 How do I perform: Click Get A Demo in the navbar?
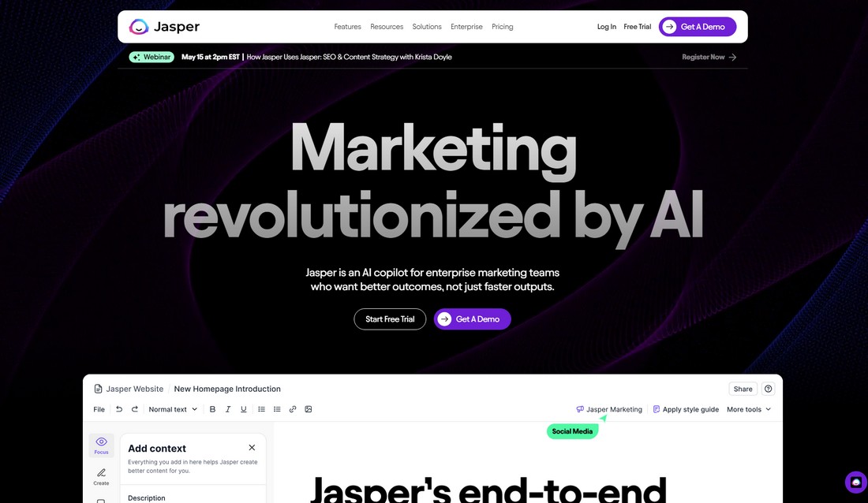698,27
